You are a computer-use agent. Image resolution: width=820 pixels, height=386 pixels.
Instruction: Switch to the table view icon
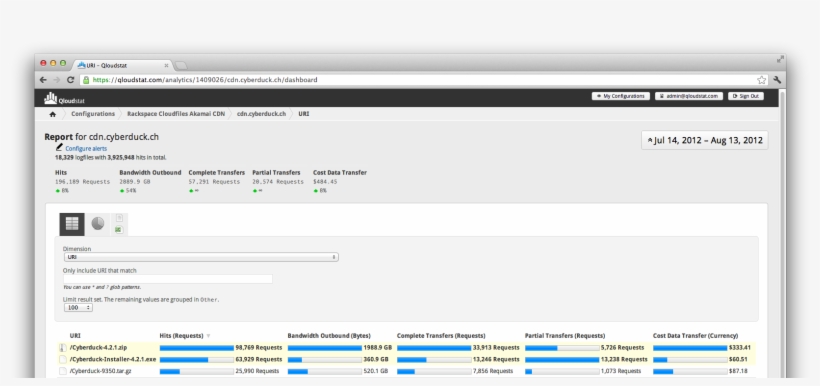pos(72,224)
